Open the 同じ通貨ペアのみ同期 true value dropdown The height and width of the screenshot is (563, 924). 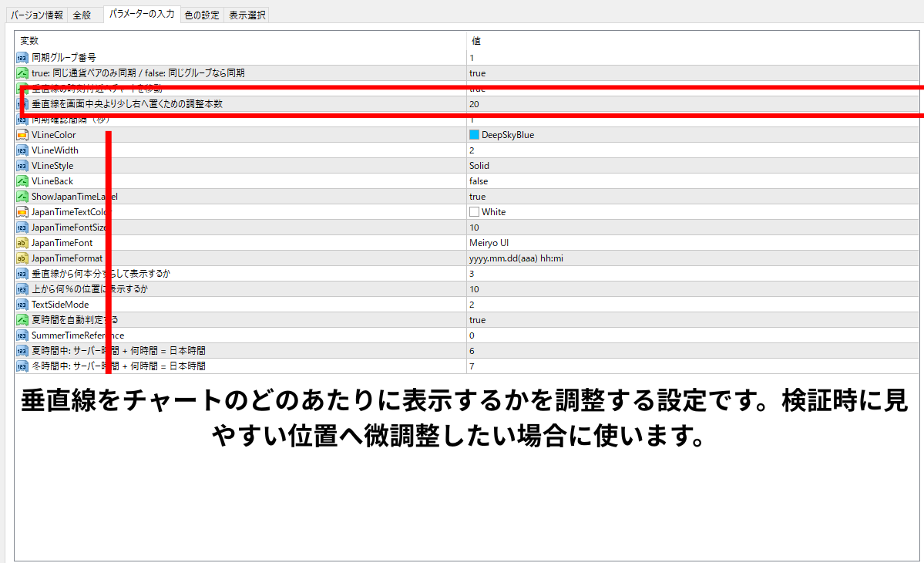pyautogui.click(x=478, y=73)
